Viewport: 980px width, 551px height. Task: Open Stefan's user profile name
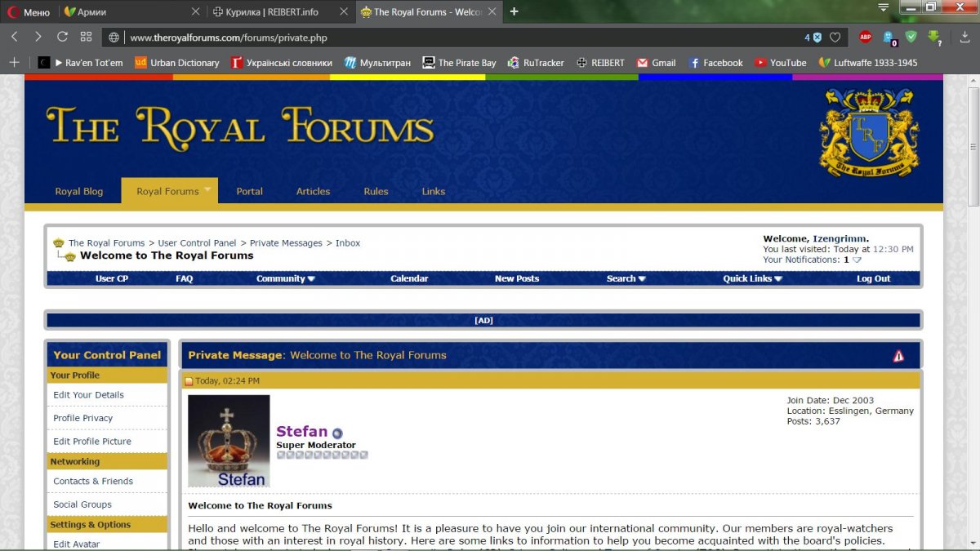tap(301, 431)
